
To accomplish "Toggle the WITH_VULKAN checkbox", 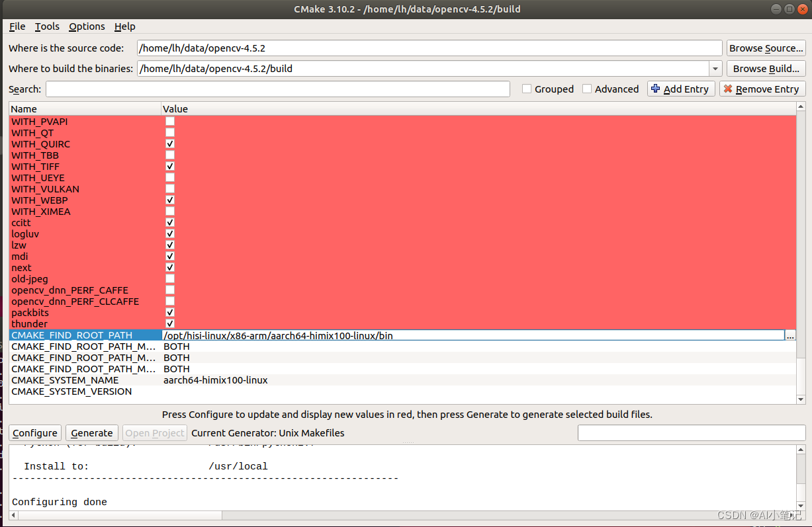I will click(x=170, y=189).
